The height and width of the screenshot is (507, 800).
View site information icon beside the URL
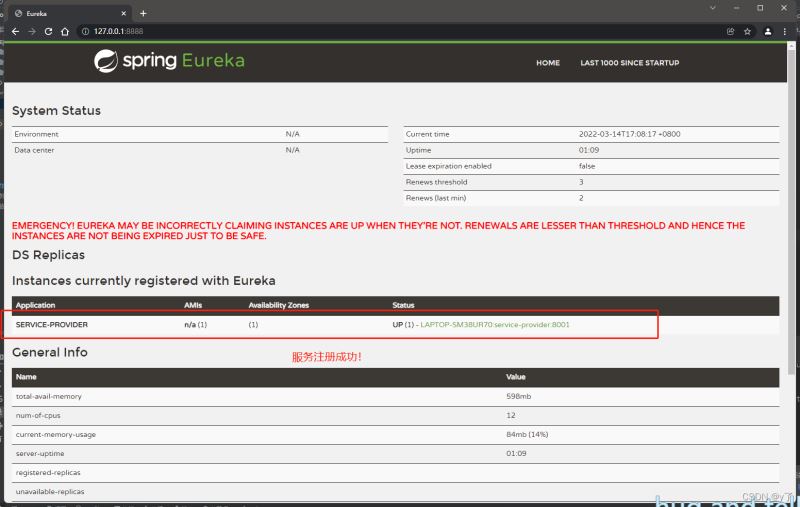click(85, 31)
